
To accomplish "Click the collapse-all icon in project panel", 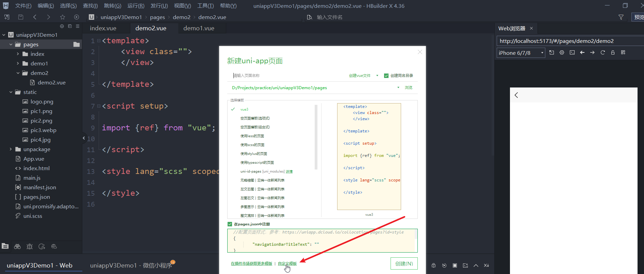I will click(x=70, y=26).
